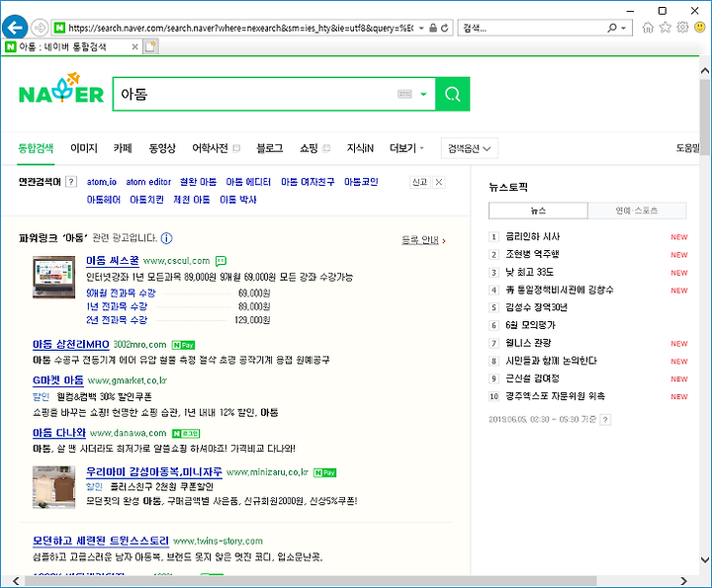The image size is (712, 588).
Task: Click the browser back arrow button
Action: 15,28
